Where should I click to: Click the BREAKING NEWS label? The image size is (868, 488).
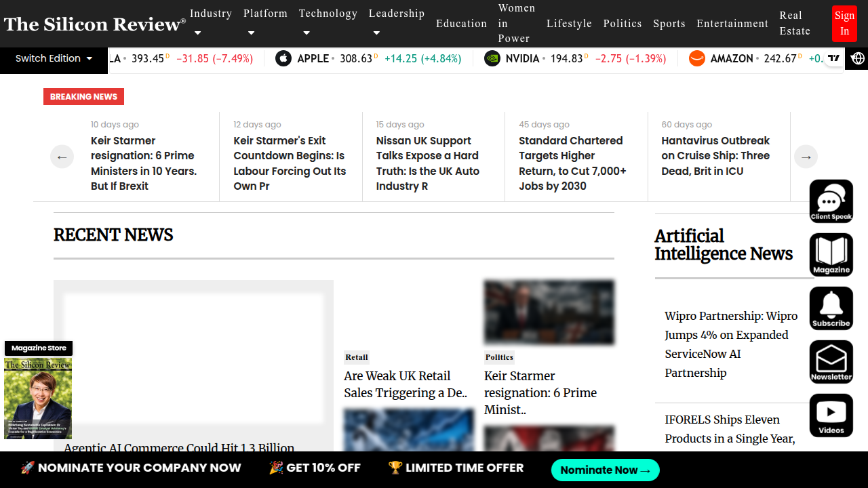tap(83, 96)
